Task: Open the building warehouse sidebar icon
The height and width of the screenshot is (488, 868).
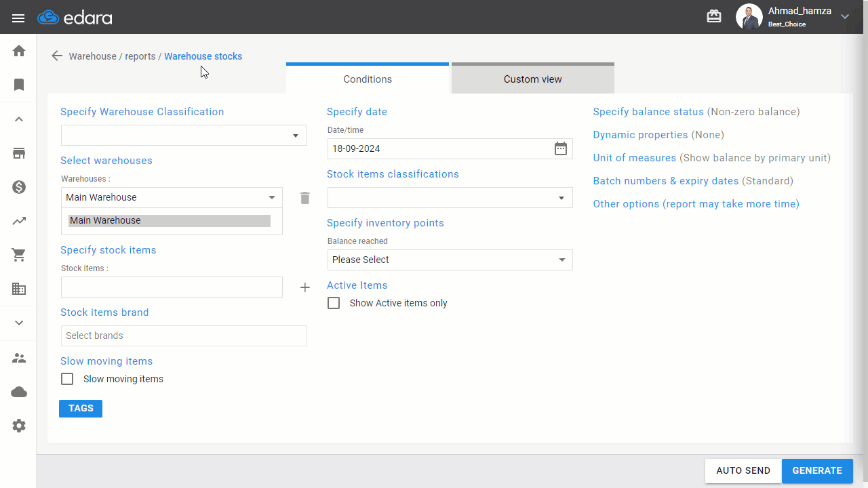Action: tap(19, 289)
